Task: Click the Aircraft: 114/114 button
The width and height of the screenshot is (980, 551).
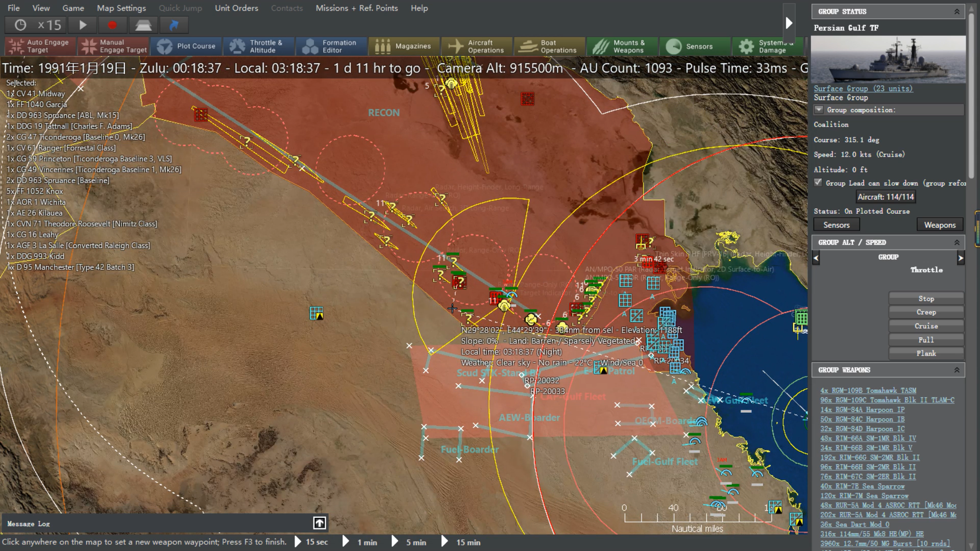Action: pos(886,197)
